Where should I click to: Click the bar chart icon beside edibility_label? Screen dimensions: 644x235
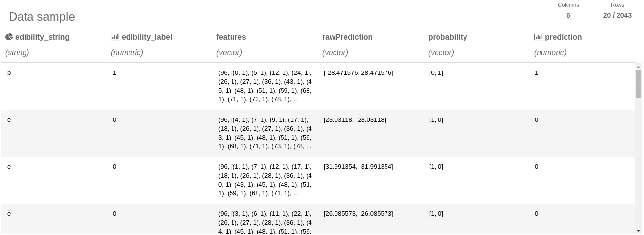pos(115,37)
